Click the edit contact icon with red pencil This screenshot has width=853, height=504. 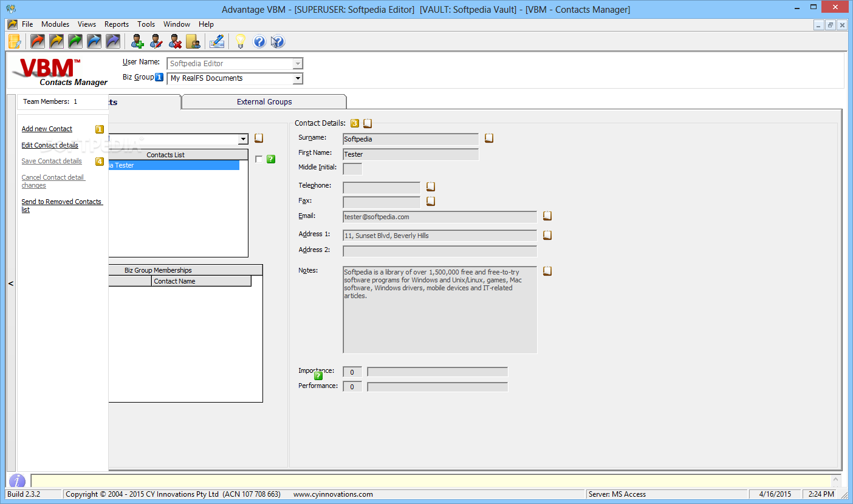pos(156,41)
